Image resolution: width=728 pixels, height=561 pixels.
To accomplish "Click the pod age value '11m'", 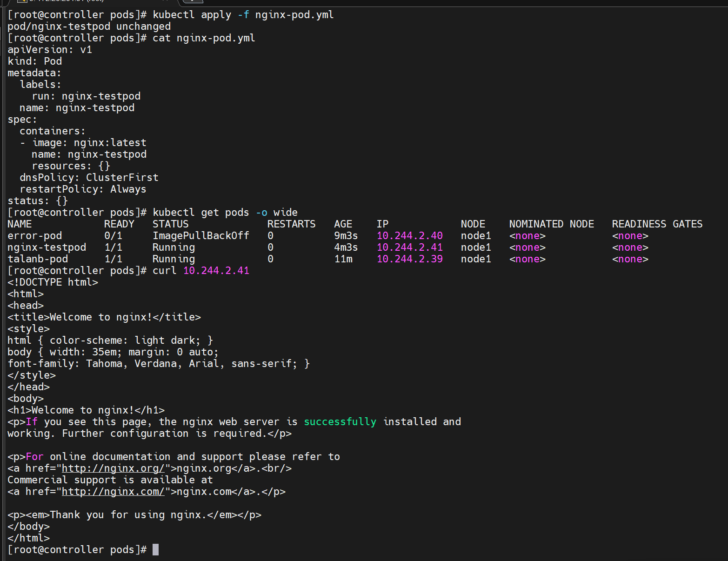I will pos(343,259).
